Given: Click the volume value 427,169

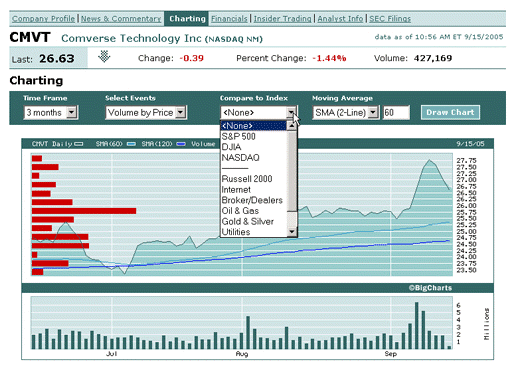Looking at the screenshot, I should (x=433, y=58).
